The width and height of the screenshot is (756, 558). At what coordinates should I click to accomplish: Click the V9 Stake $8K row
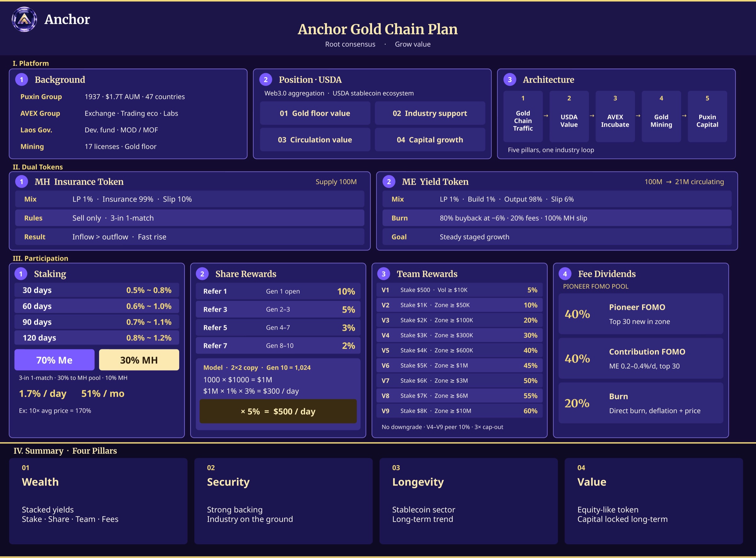click(x=460, y=411)
